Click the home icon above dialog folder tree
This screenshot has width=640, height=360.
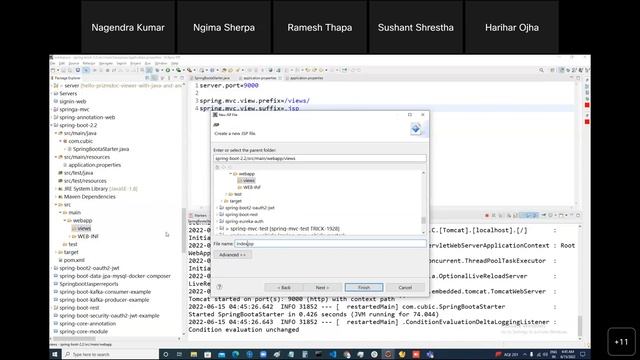(218, 167)
